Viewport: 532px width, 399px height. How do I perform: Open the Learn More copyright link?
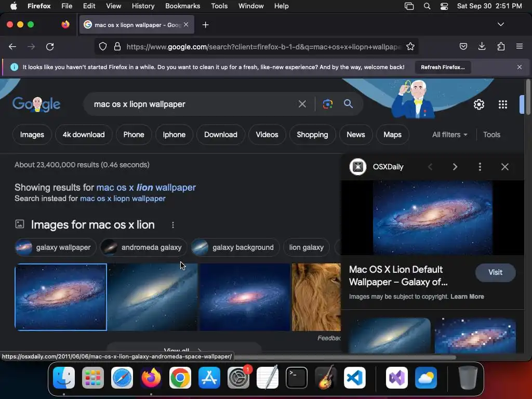(x=467, y=297)
